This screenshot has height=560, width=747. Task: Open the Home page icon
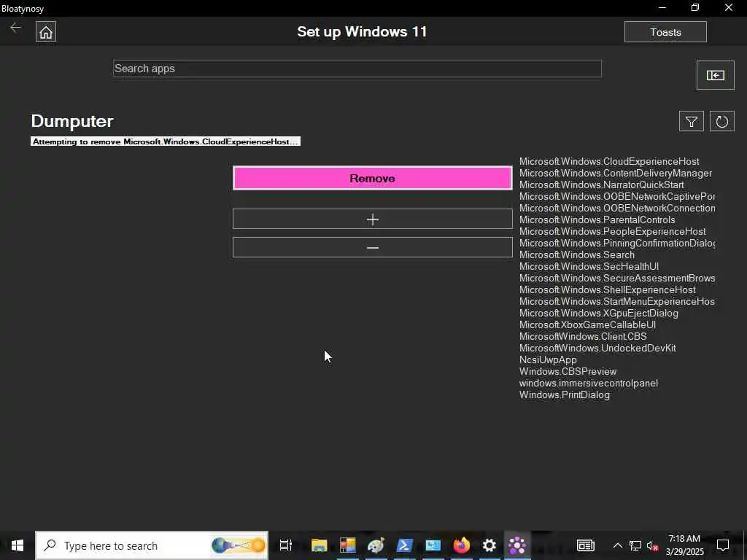(x=46, y=32)
